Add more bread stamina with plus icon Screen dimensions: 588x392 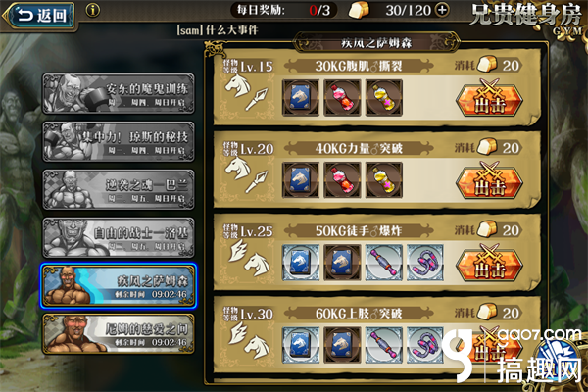[x=443, y=10]
